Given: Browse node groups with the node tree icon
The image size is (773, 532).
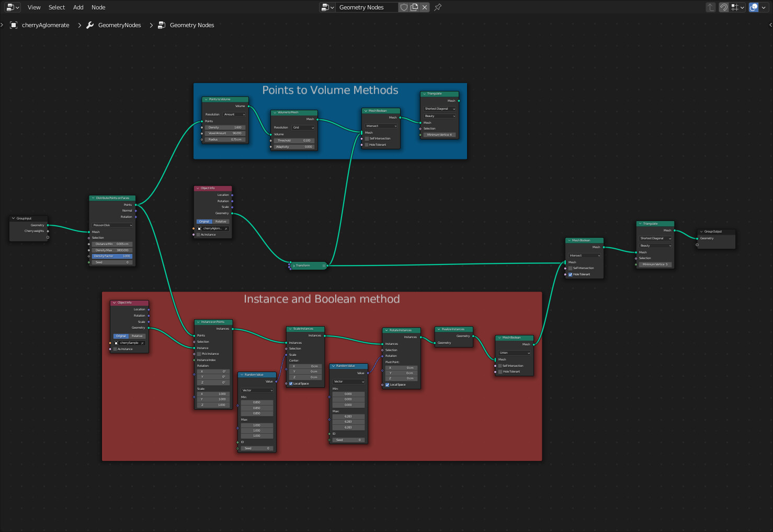Looking at the screenshot, I should [x=327, y=7].
